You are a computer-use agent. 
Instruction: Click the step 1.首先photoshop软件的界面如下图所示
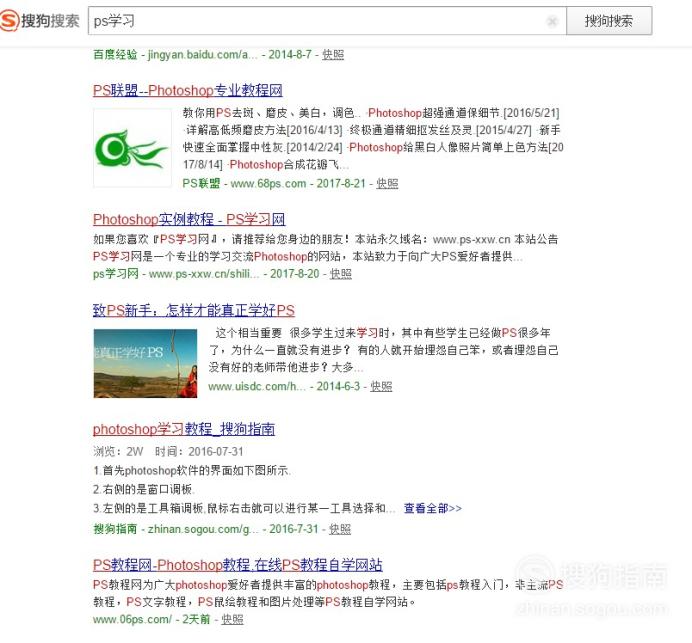click(192, 470)
